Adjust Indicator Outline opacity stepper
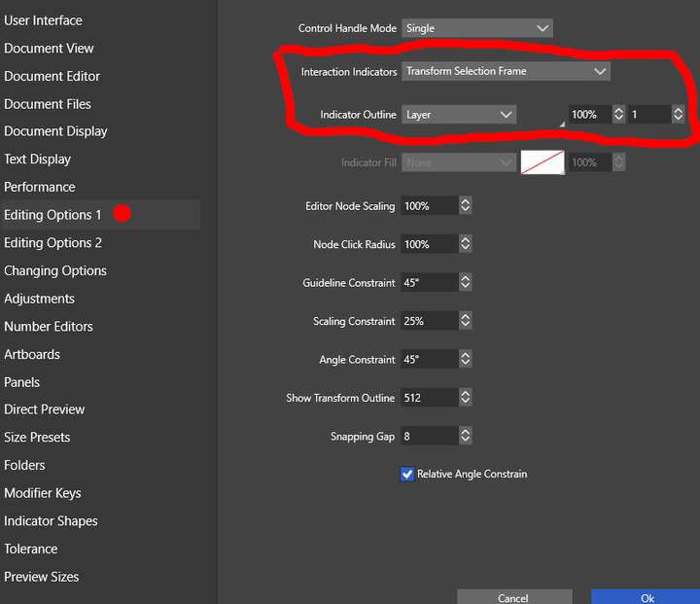Screen dimensions: 700x604 point(618,115)
